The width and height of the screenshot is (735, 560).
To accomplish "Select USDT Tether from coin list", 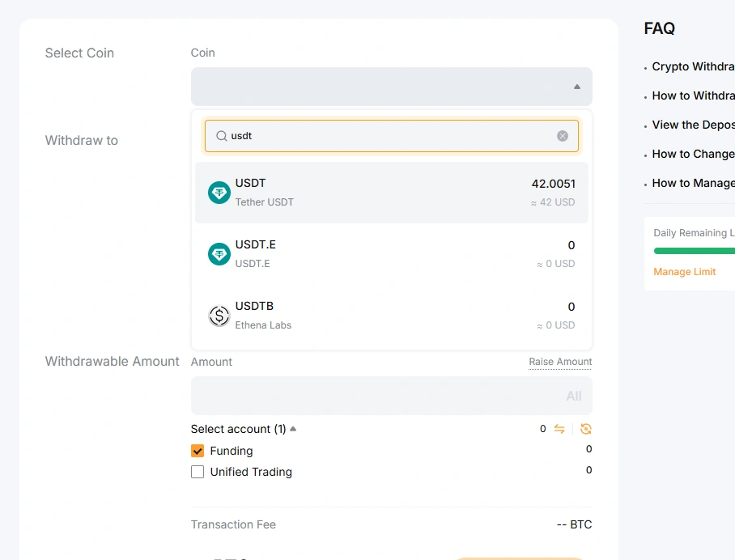I will coord(392,193).
